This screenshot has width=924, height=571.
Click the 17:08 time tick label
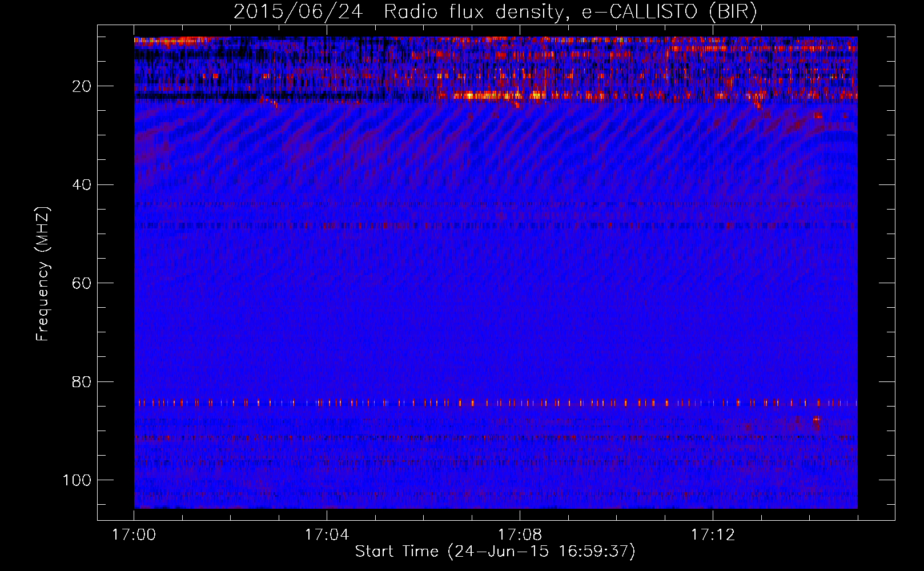pos(520,534)
